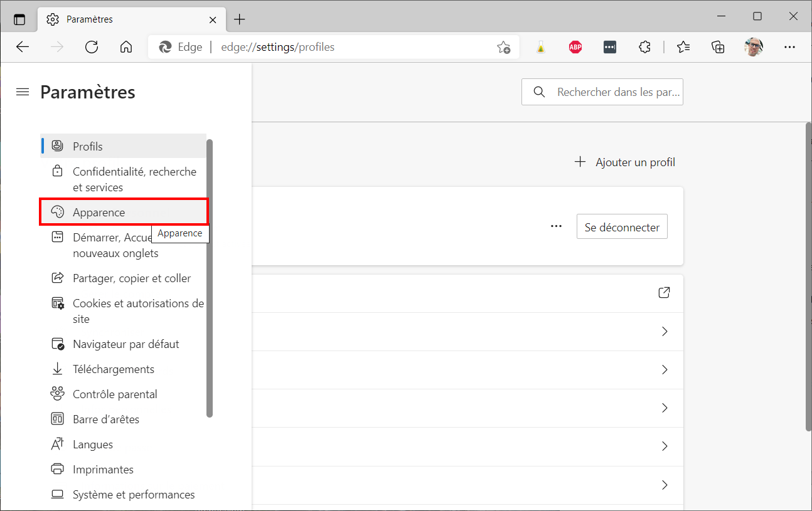Open the Collections icon
This screenshot has width=812, height=511.
pos(718,47)
